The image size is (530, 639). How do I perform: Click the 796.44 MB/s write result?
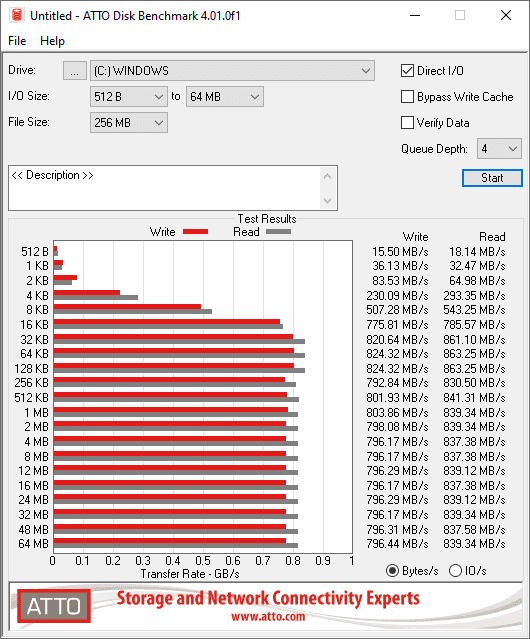click(x=397, y=544)
